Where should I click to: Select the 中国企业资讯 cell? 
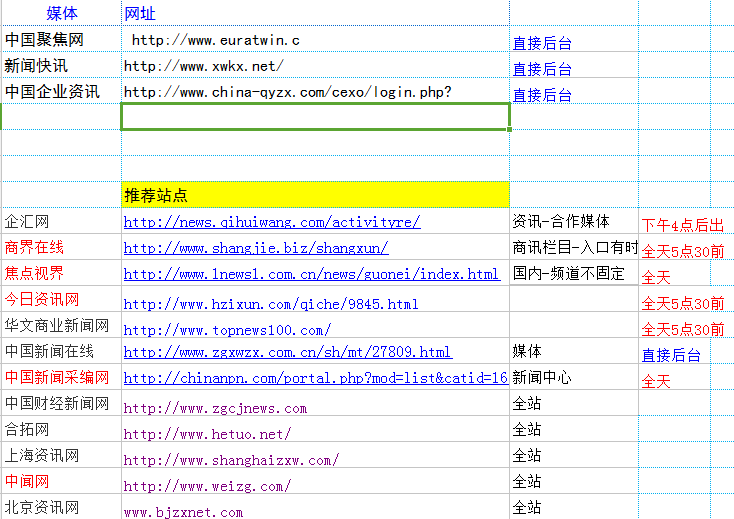62,91
